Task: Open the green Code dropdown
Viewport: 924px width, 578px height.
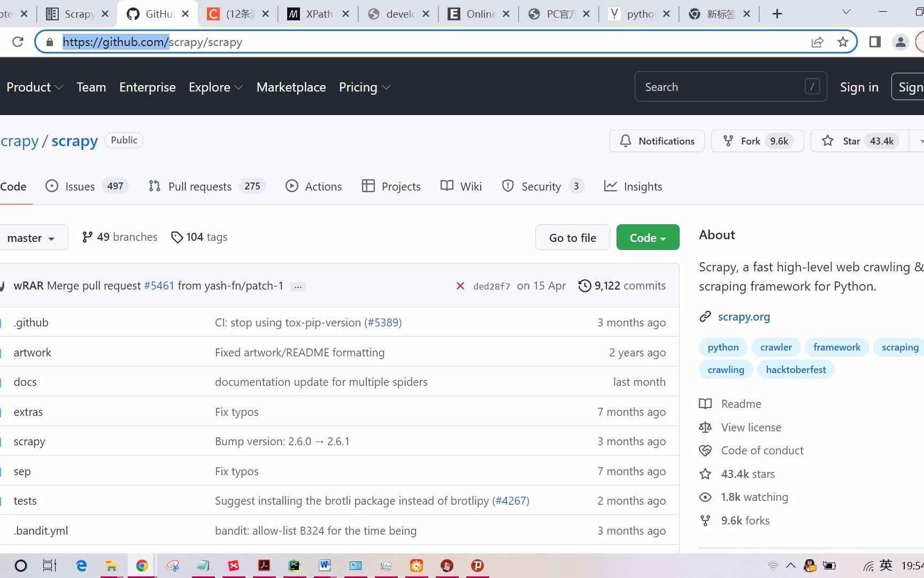Action: pos(648,238)
